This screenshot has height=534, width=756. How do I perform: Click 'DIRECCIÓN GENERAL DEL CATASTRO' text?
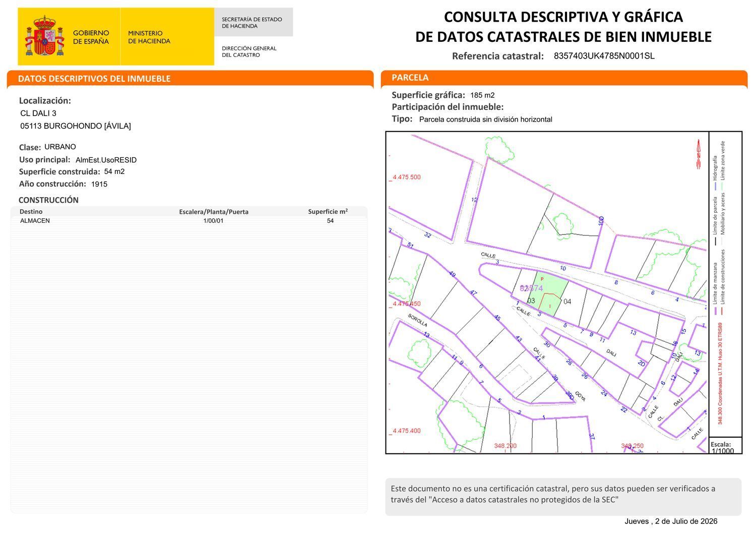pyautogui.click(x=249, y=51)
